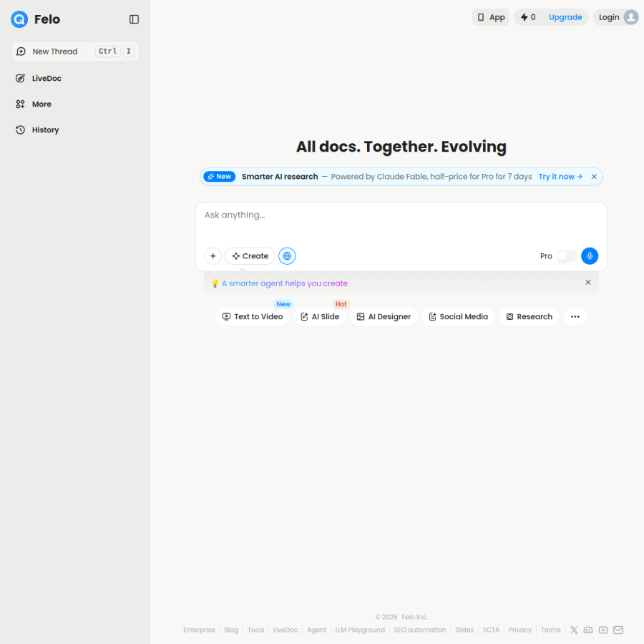Click the lightbulb tip icon

[215, 283]
